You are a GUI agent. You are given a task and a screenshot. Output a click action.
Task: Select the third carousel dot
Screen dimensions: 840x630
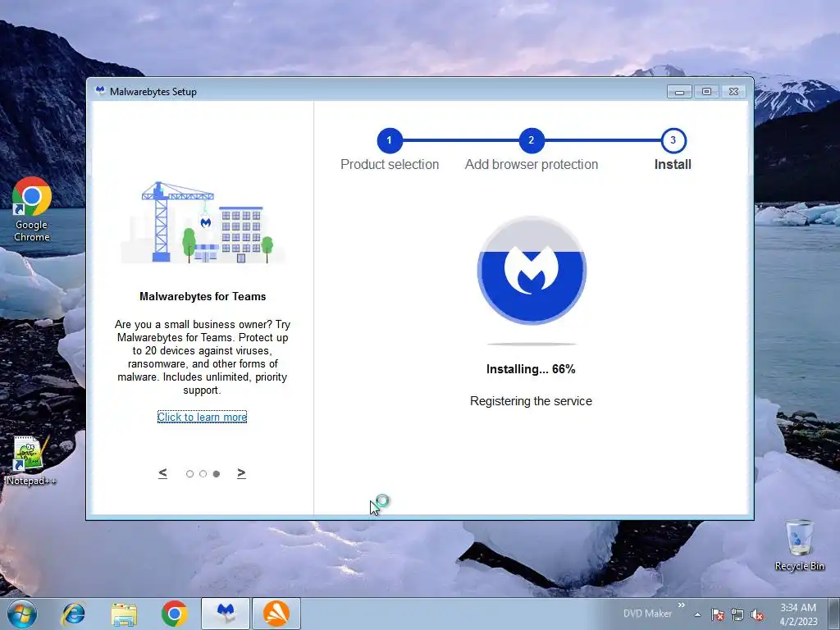tap(217, 473)
